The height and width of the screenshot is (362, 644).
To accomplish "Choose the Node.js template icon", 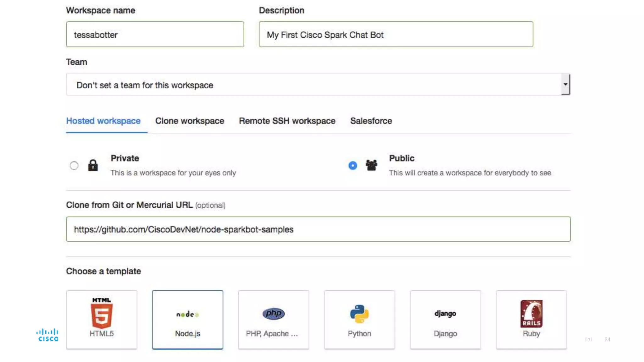I will tap(187, 314).
